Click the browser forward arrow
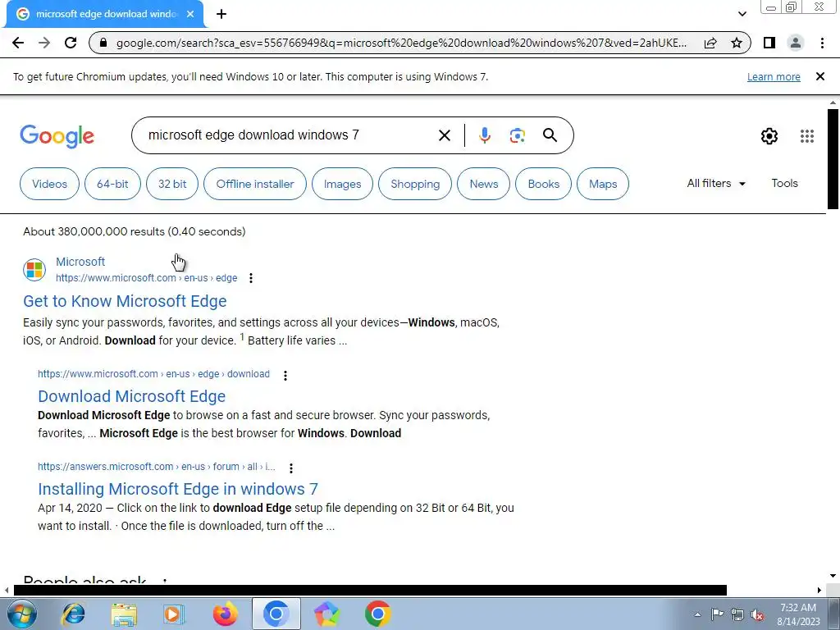This screenshot has height=630, width=840. point(44,43)
